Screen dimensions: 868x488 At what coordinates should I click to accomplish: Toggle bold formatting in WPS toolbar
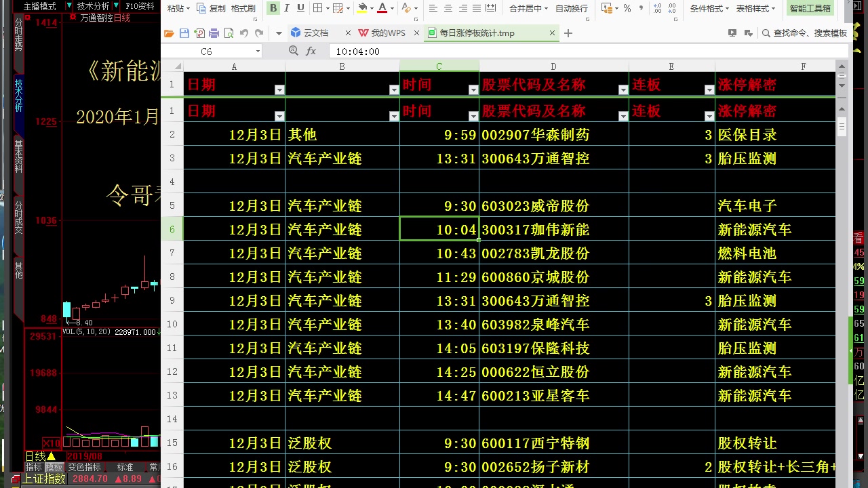[x=273, y=8]
